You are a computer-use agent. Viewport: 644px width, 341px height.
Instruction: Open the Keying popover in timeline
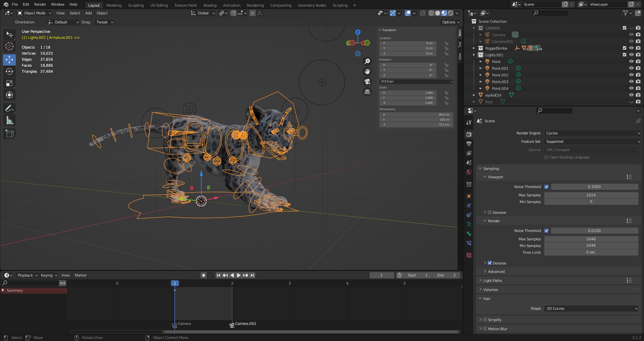click(49, 275)
